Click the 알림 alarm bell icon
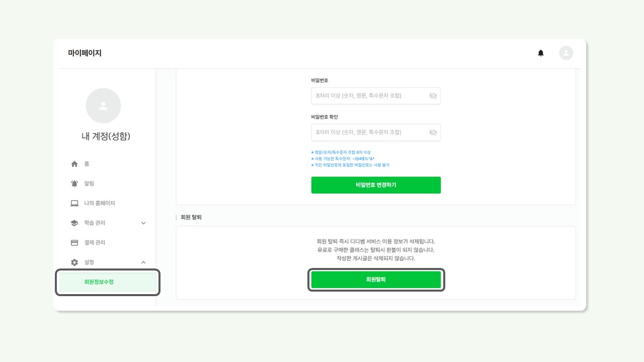644x362 pixels. click(x=74, y=184)
